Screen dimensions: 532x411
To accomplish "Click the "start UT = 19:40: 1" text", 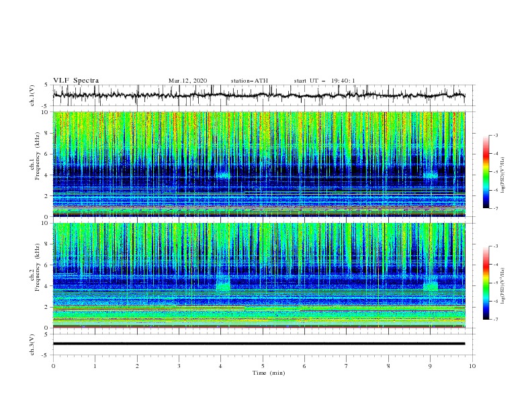I will (x=324, y=81).
